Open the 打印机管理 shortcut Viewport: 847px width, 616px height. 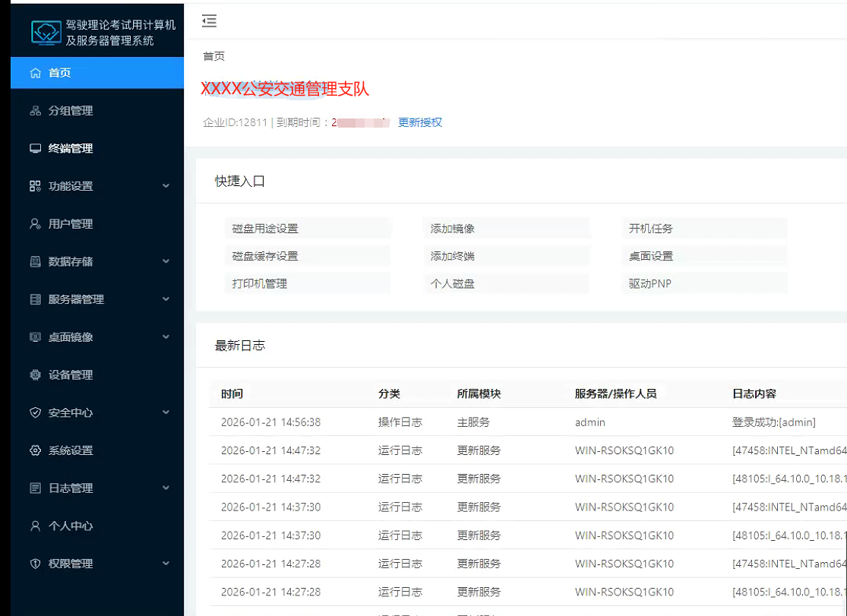click(x=308, y=283)
